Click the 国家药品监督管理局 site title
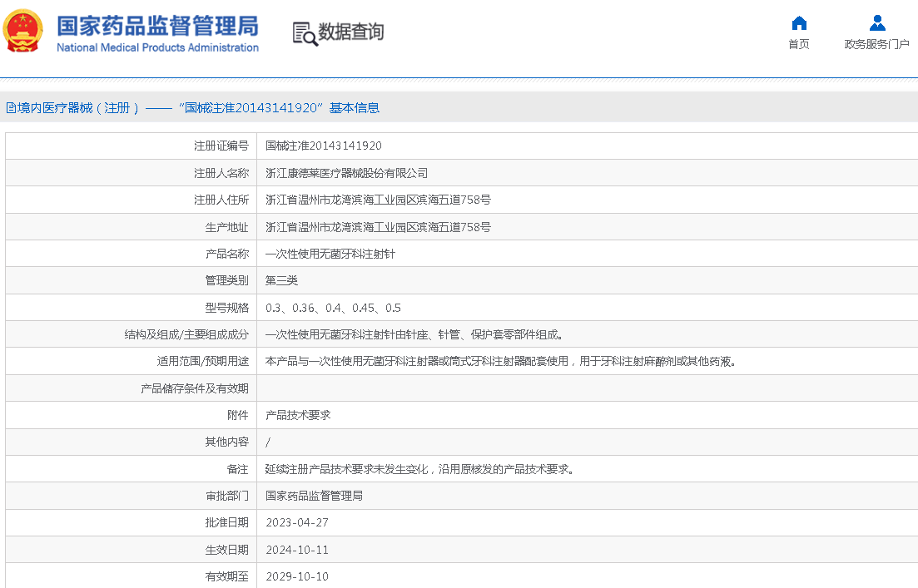Image resolution: width=918 pixels, height=588 pixels. pyautogui.click(x=157, y=25)
